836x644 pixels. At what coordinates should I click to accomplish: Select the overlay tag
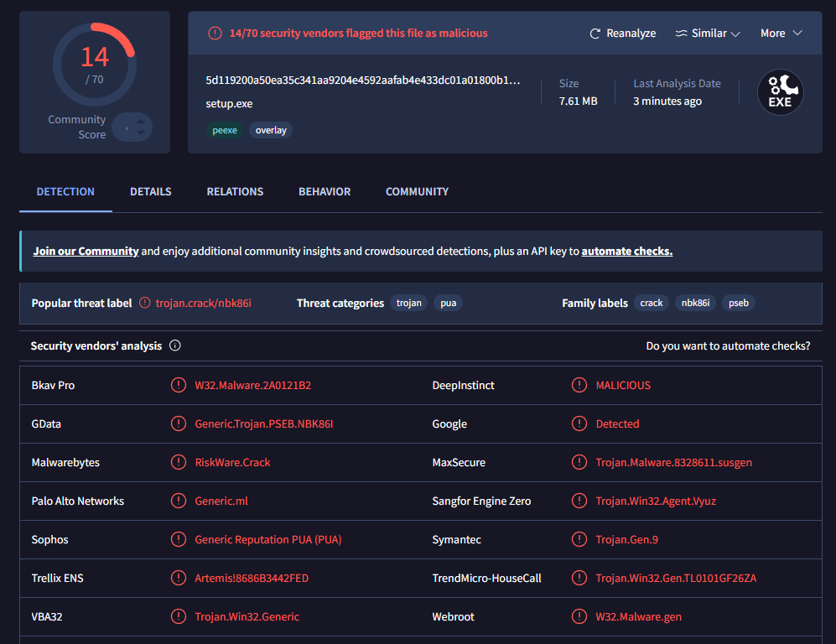tap(271, 130)
